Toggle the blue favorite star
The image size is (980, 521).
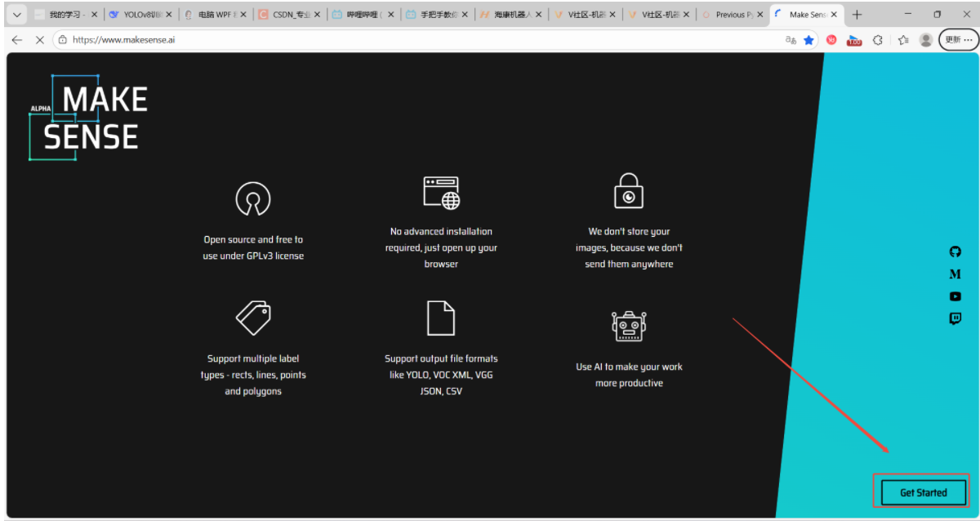click(x=809, y=39)
